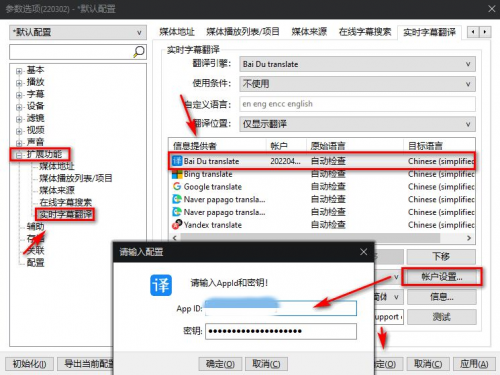Image resolution: width=500 pixels, height=375 pixels.
Task: Click the dialog's 取消(C) button
Action: 266,364
